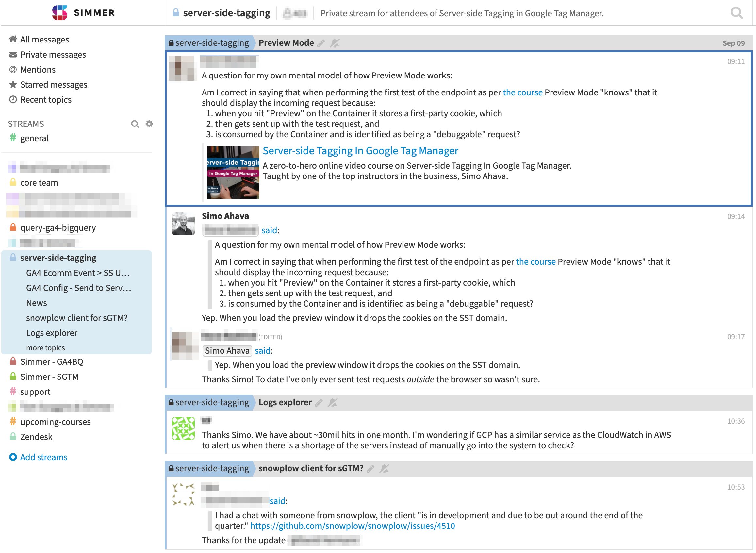The image size is (756, 553).
Task: Edit the Preview Mode topic pencil icon
Action: [x=321, y=43]
